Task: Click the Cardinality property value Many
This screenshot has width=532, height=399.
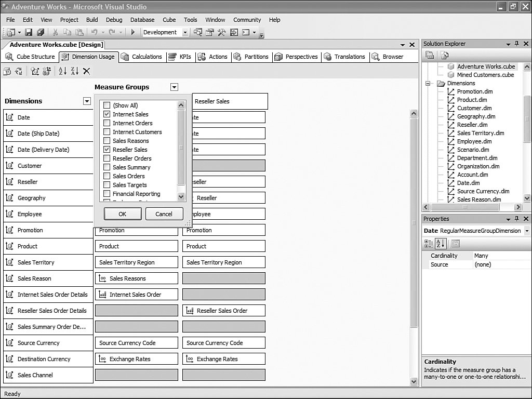Action: point(501,256)
